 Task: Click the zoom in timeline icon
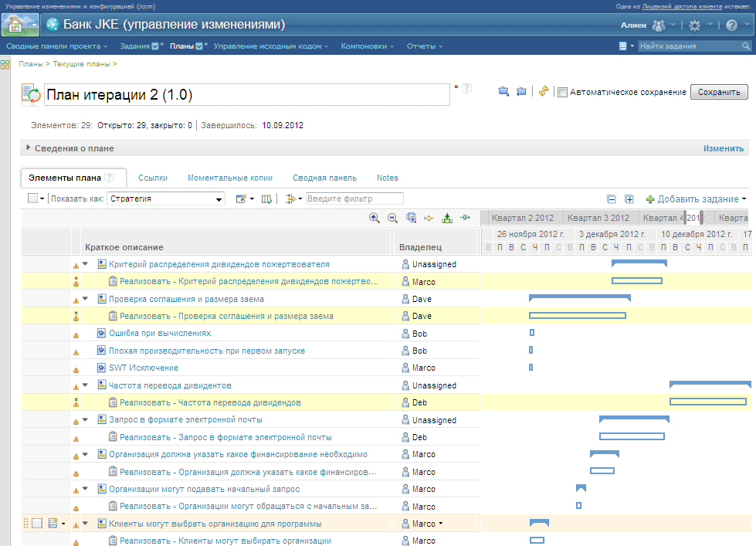click(x=375, y=219)
